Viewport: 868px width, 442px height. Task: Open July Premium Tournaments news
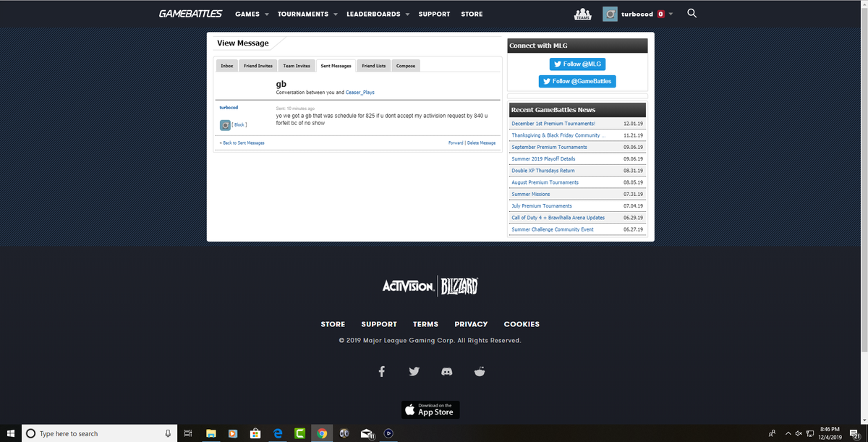(x=542, y=205)
